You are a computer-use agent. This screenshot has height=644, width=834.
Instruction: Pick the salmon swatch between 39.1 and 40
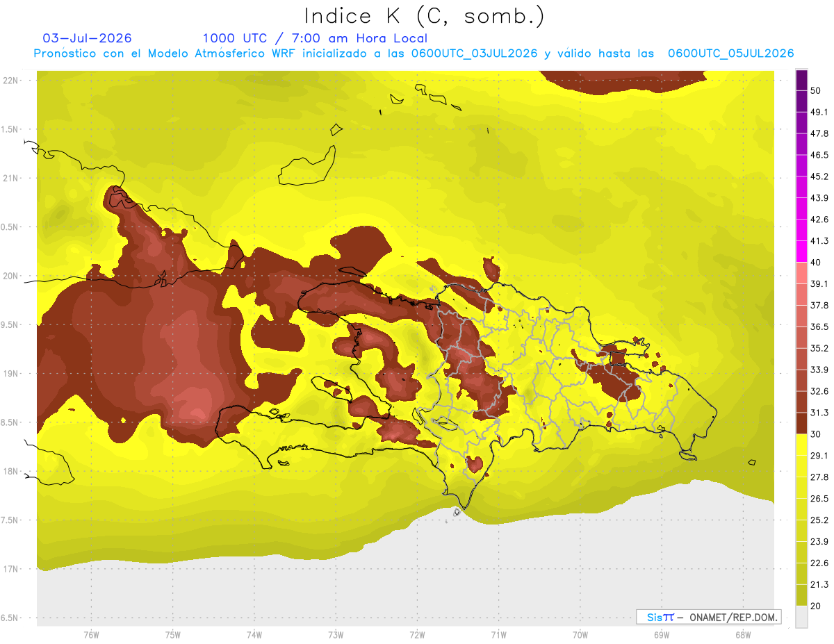tap(801, 273)
